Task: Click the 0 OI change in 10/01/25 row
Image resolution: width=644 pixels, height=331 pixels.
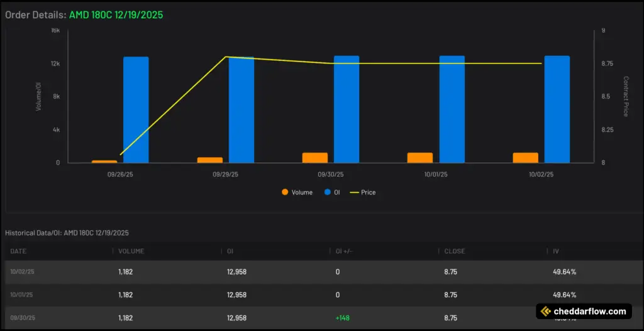Action: (x=337, y=295)
